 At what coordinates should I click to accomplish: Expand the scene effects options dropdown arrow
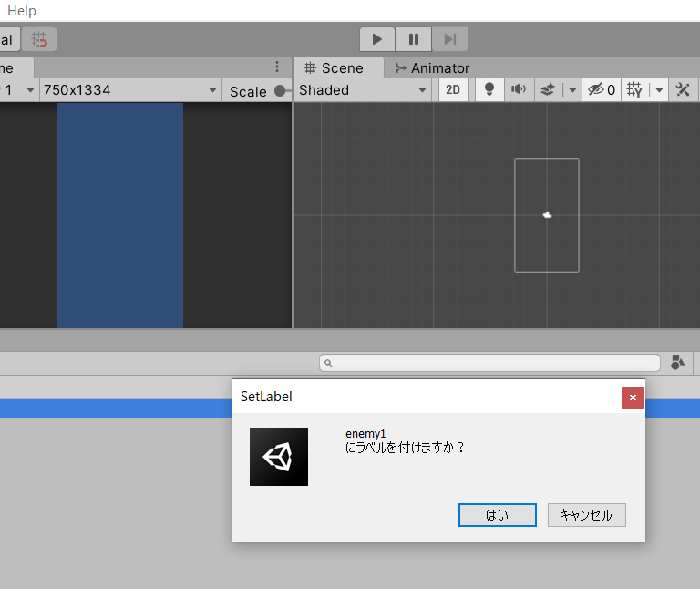[x=572, y=90]
